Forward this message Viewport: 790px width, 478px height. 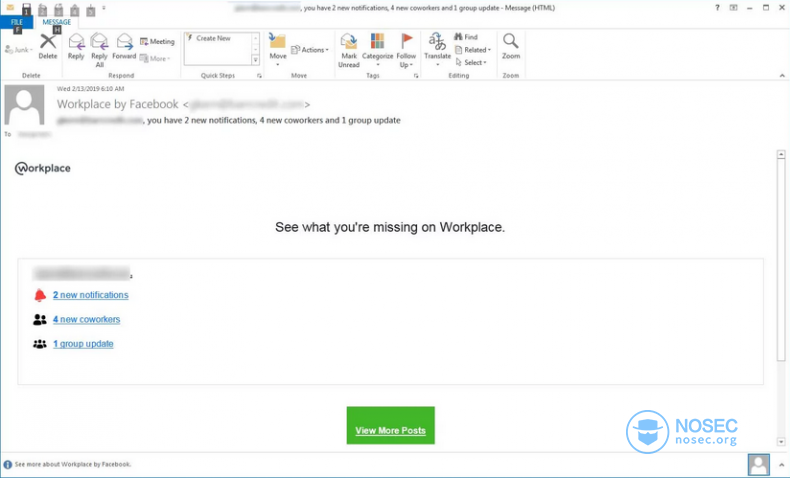pos(124,46)
